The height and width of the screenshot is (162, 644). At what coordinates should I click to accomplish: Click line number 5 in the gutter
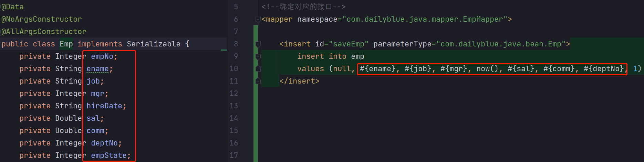[236, 7]
